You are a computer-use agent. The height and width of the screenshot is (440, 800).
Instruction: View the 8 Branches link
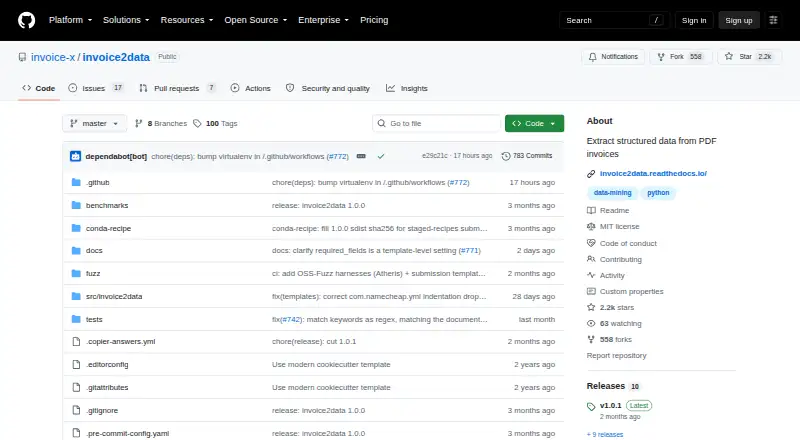point(161,124)
